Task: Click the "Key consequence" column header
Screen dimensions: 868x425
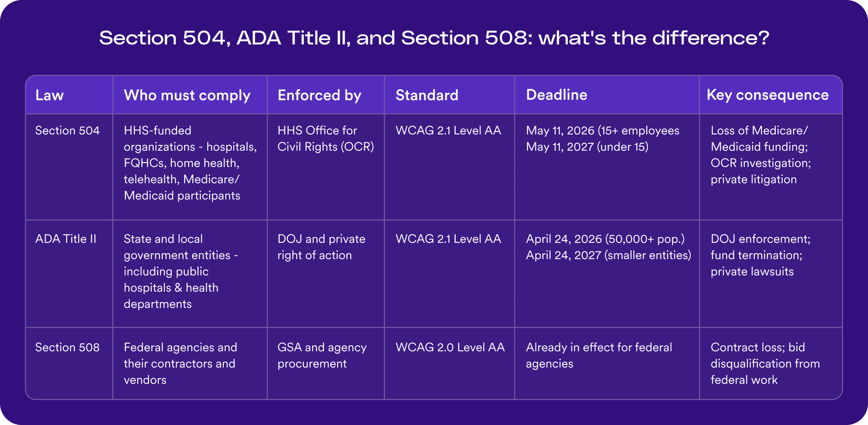Action: pos(767,95)
